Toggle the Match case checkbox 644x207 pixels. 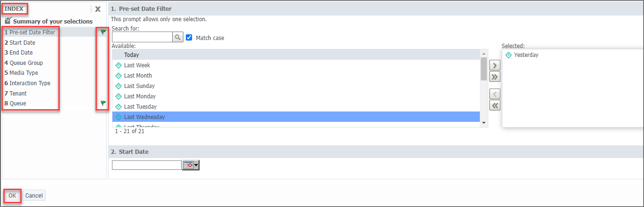click(x=189, y=38)
